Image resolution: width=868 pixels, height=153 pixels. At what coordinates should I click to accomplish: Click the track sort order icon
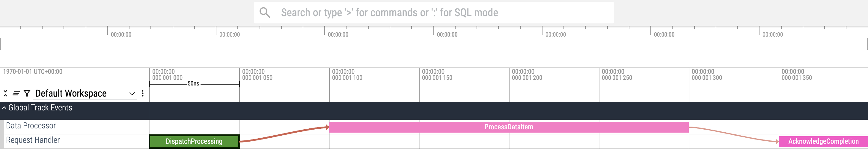[16, 93]
